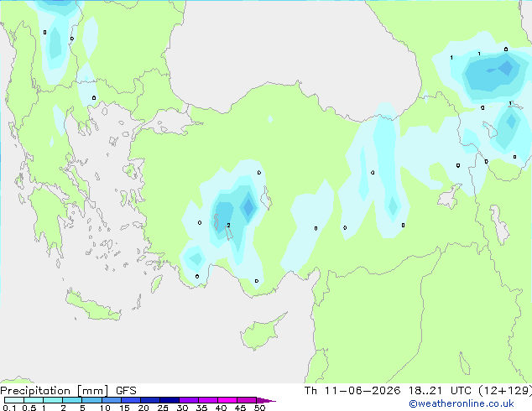Click the 30–35 mm purple legend swatch
This screenshot has width=532, height=411.
click(188, 400)
